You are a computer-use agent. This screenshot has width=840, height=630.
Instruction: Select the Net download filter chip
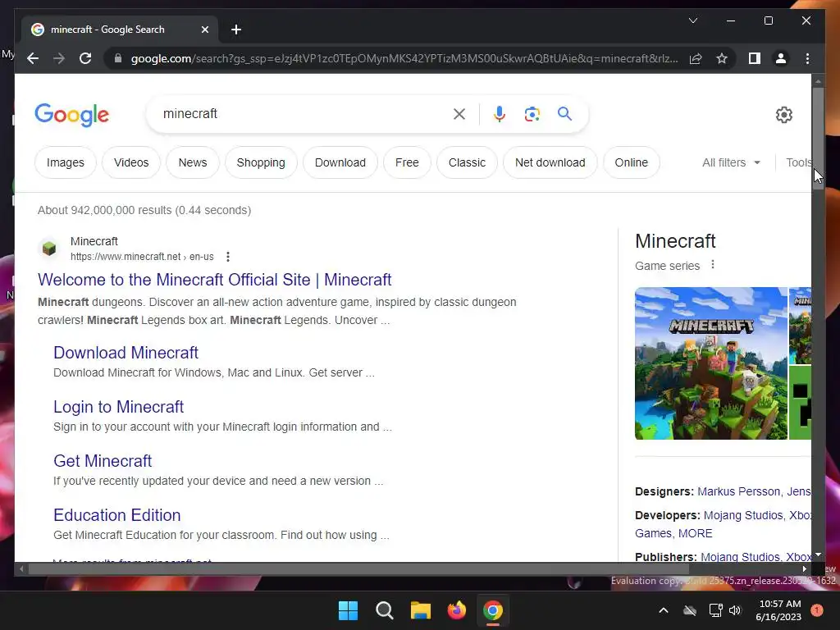(x=550, y=162)
